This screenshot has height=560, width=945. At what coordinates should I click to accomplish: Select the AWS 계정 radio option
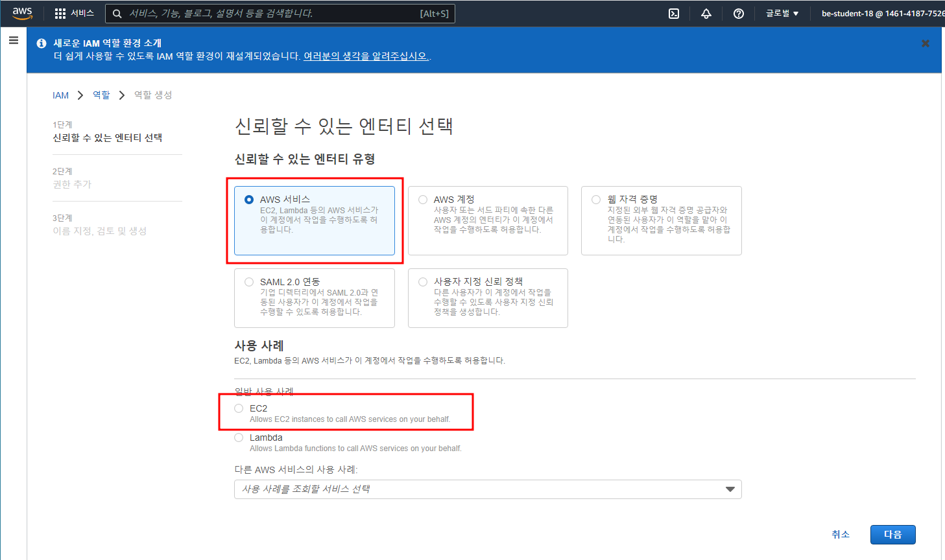click(423, 200)
